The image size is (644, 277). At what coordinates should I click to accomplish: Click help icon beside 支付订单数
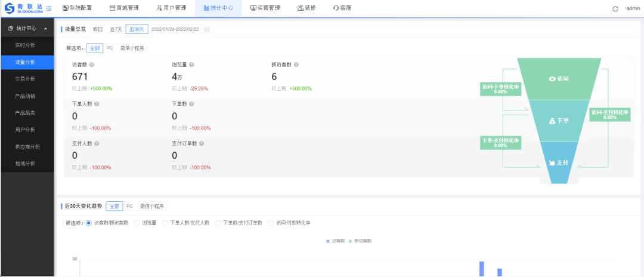point(202,143)
